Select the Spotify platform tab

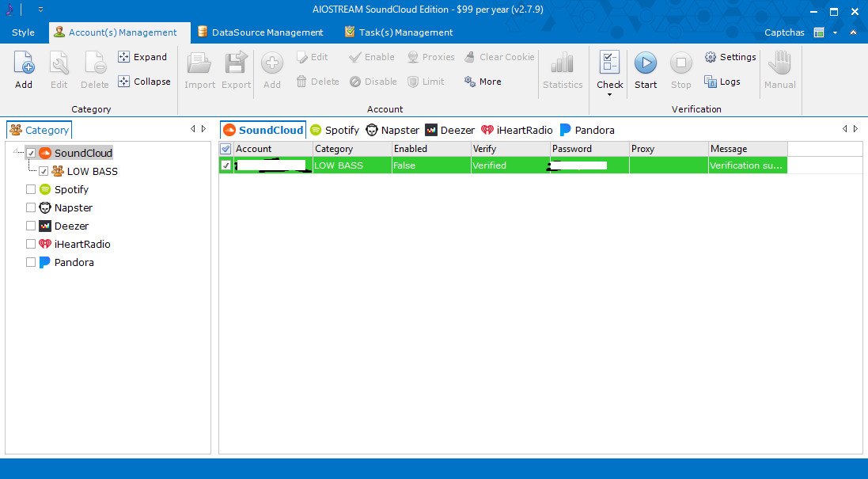coord(335,130)
